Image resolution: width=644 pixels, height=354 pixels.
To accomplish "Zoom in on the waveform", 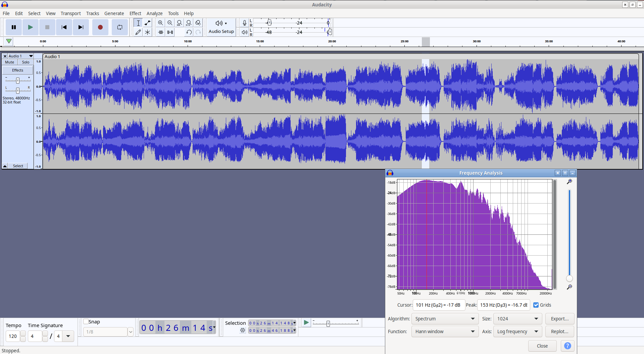I will point(161,23).
